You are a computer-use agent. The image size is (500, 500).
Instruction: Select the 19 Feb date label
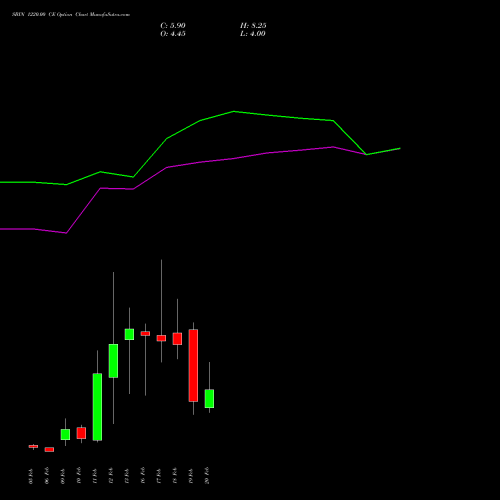click(191, 475)
